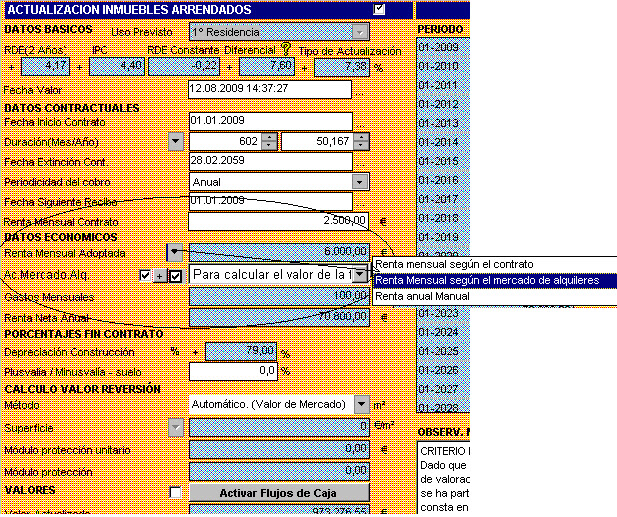Select period 01-2011 in PERIODO list

click(443, 85)
